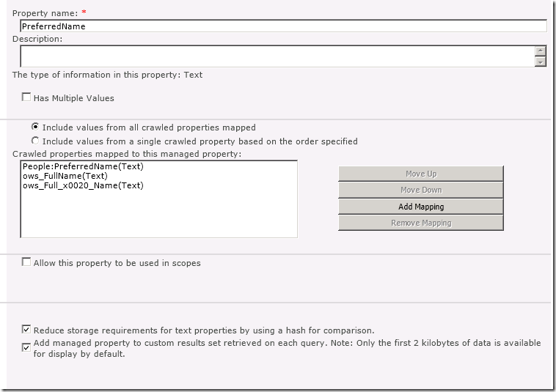Uncheck Reduce storage requirements checkbox
Image resolution: width=556 pixels, height=392 pixels.
[x=26, y=330]
